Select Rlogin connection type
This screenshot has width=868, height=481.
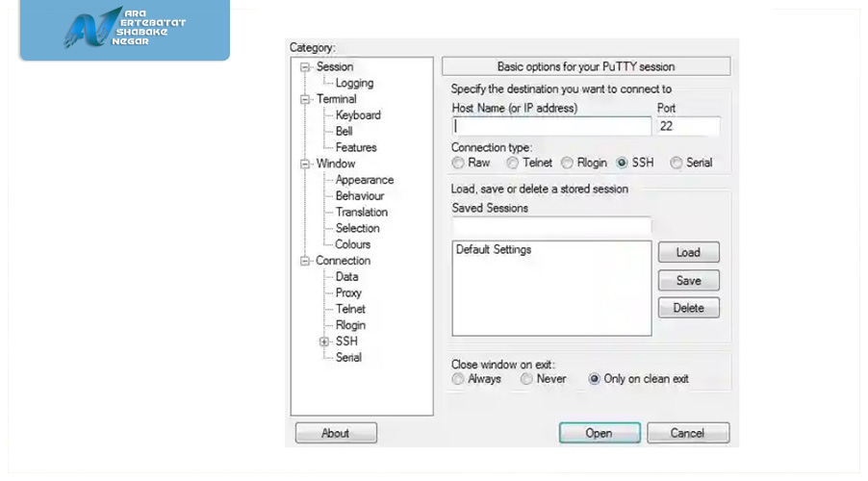[x=567, y=163]
